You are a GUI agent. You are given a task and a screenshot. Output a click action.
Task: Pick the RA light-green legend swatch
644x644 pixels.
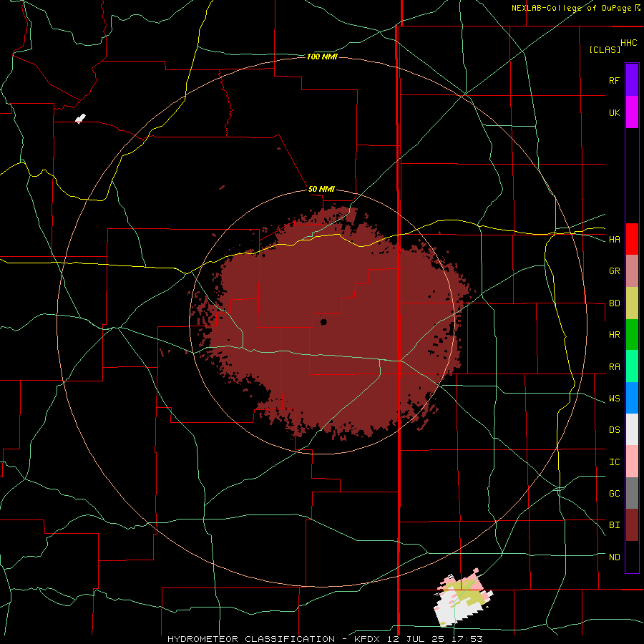coord(632,366)
